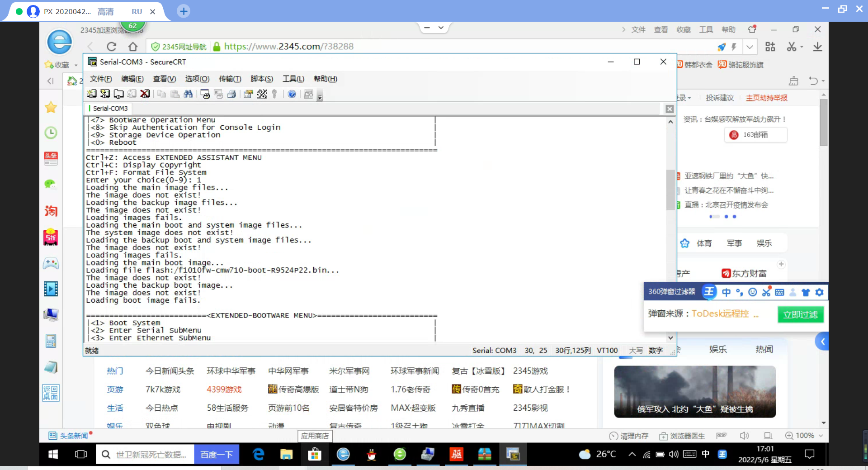Open the news thumbnail about 俄军攻入
The height and width of the screenshot is (470, 868).
(x=695, y=392)
